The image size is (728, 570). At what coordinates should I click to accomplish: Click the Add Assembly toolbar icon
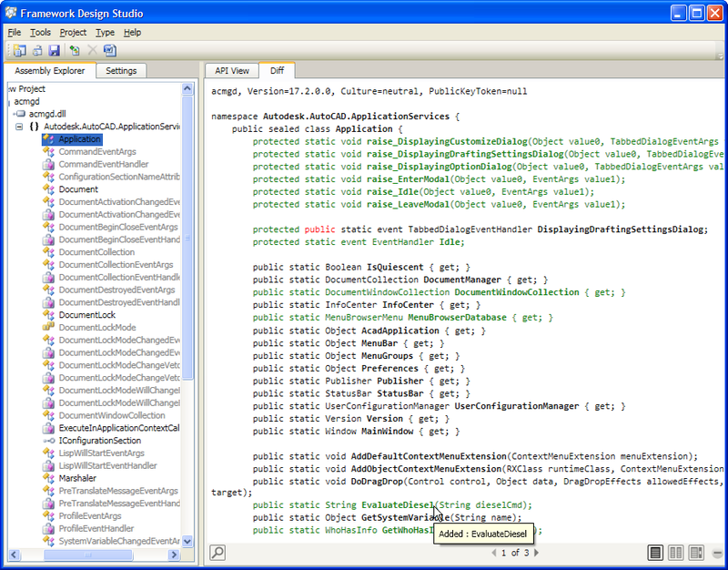pos(74,50)
